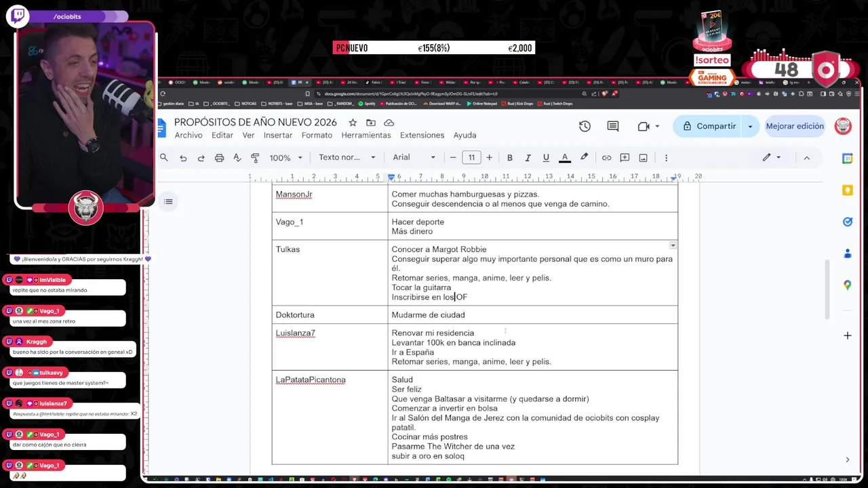Click the Mejorar edición button
868x488 pixels.
(795, 126)
